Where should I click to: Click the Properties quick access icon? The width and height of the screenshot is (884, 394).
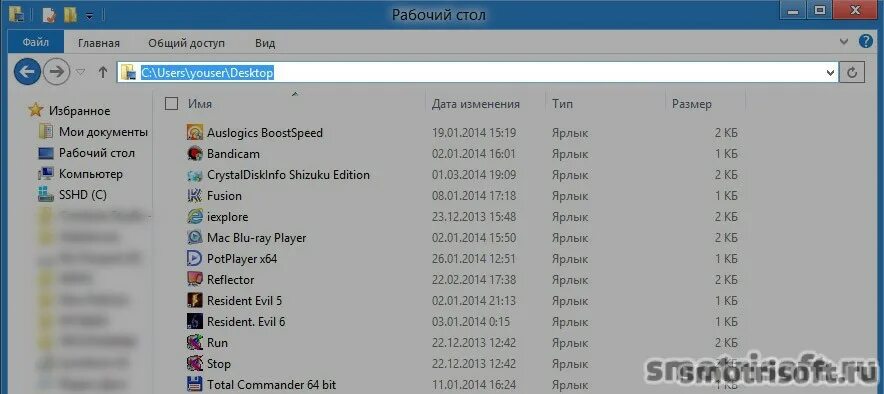(50, 14)
